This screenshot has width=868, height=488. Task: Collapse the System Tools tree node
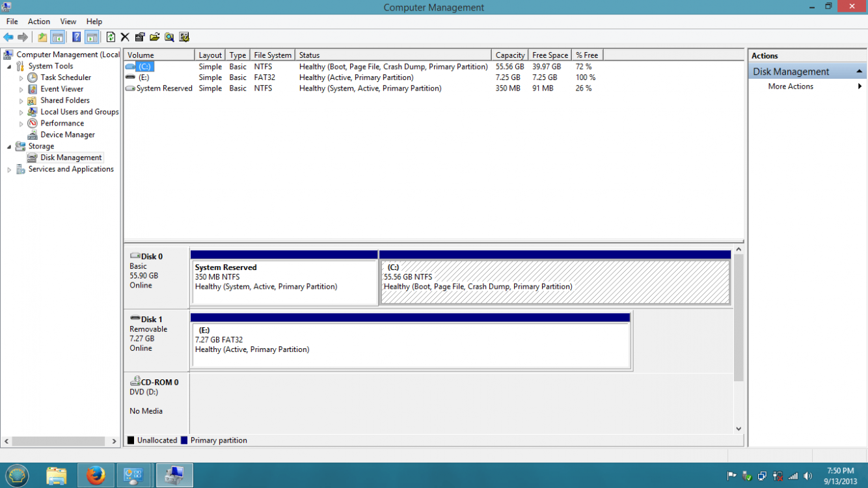pos(9,66)
